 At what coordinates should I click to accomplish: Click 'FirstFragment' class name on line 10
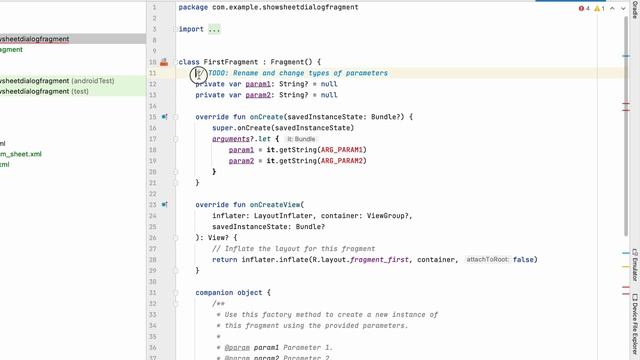point(231,62)
